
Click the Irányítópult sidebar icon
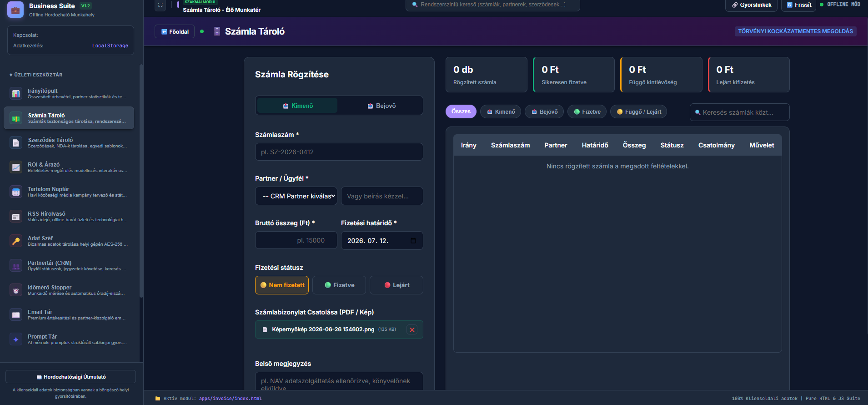16,94
